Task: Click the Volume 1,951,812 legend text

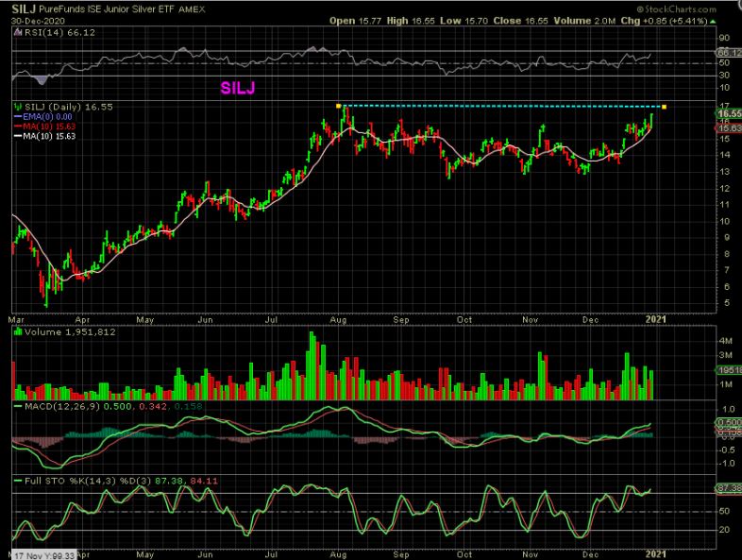Action: click(x=70, y=332)
